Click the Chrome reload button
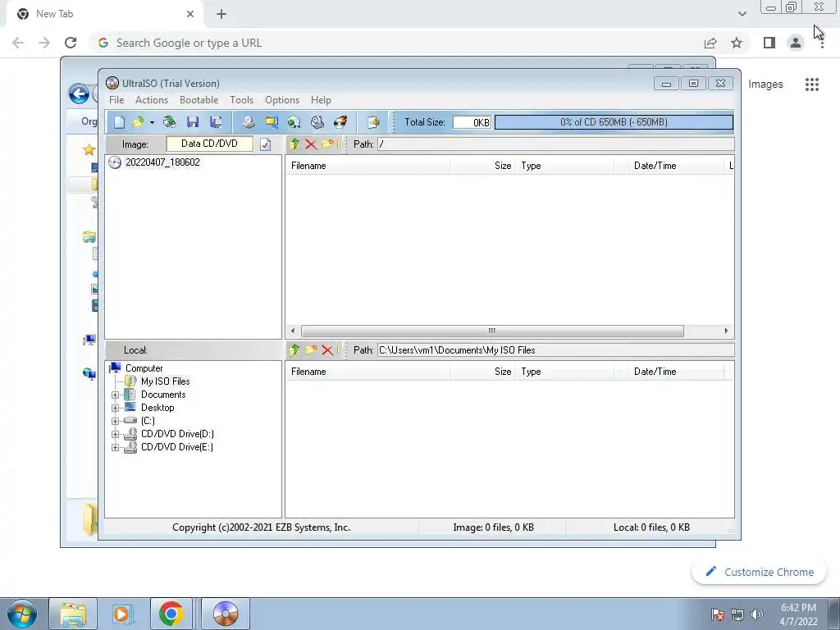Viewport: 840px width, 630px height. (71, 43)
